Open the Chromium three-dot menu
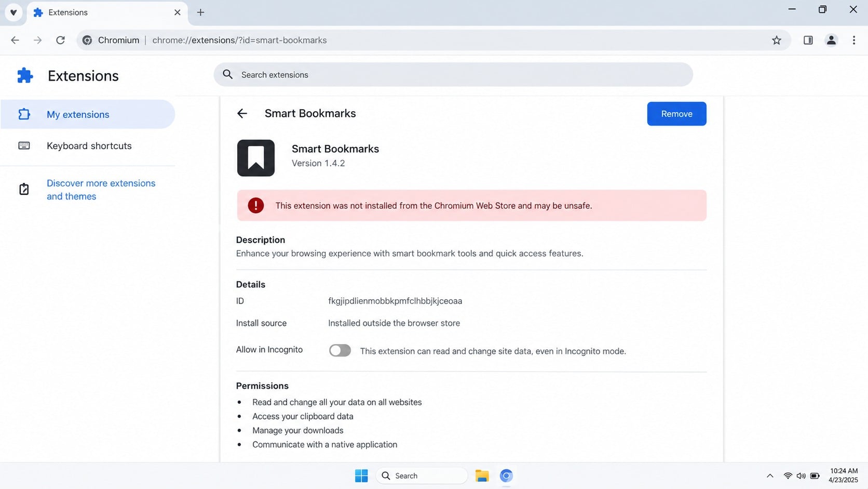 pyautogui.click(x=853, y=40)
